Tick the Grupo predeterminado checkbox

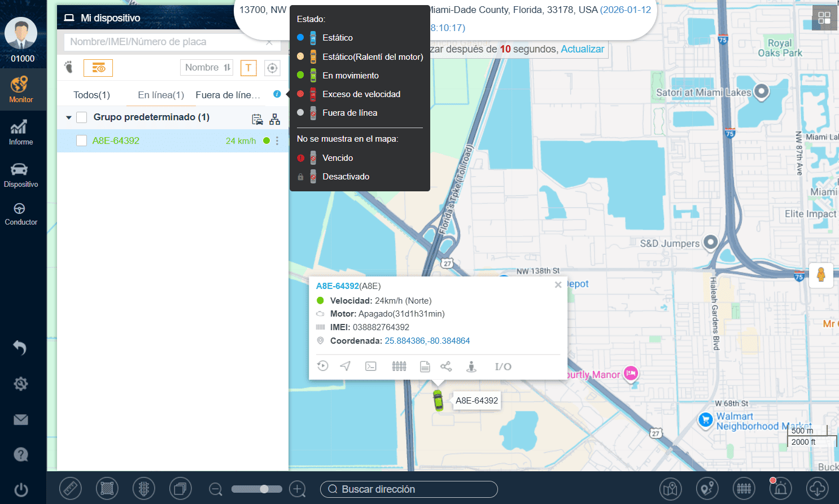pos(82,117)
